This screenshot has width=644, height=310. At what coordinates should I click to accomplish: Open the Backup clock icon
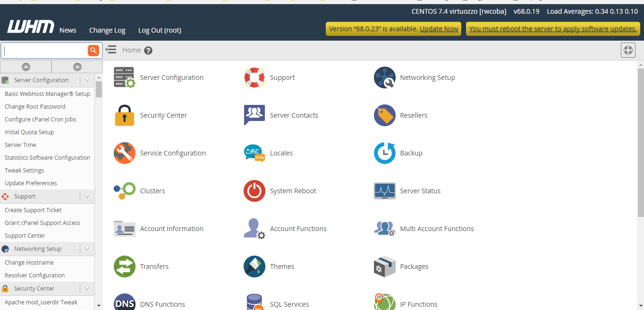point(384,153)
